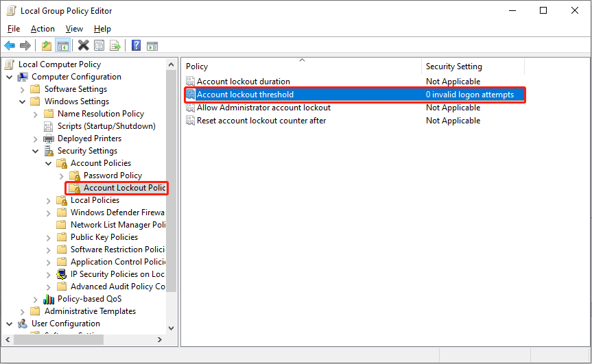Click the Export List toolbar icon
This screenshot has width=592, height=364.
(x=115, y=46)
